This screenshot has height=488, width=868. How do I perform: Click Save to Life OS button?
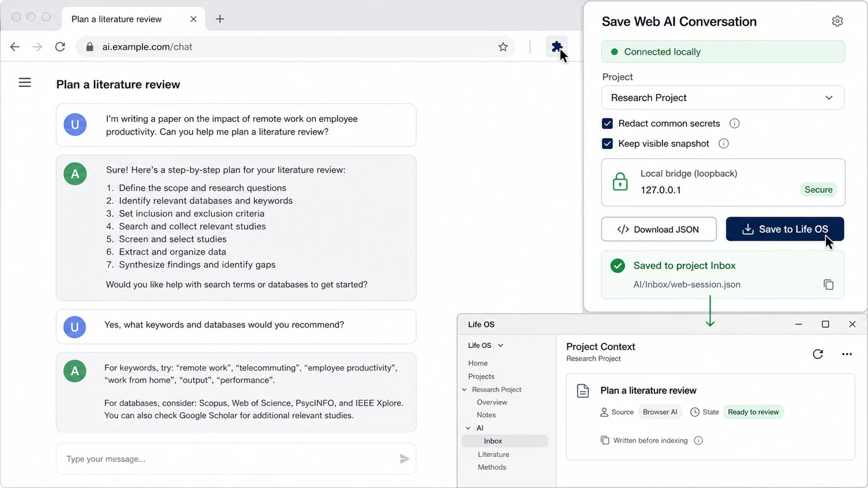click(x=785, y=229)
